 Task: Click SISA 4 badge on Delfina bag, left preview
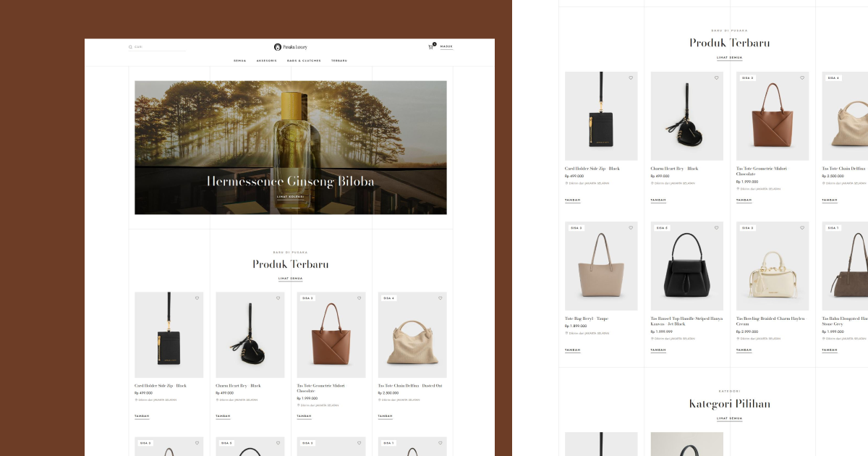pos(388,298)
